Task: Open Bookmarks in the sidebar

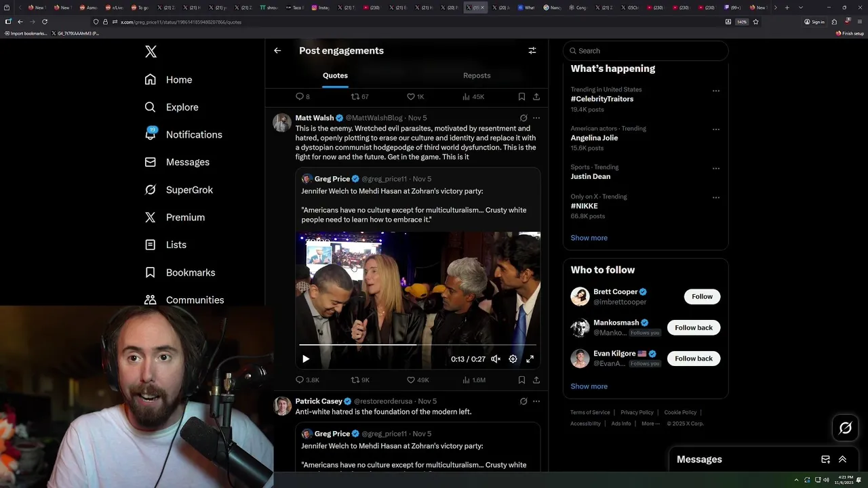Action: [180, 272]
